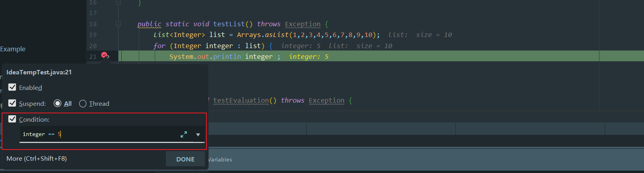Click line number 20 in the gutter
Image resolution: width=644 pixels, height=173 pixels.
(x=93, y=46)
